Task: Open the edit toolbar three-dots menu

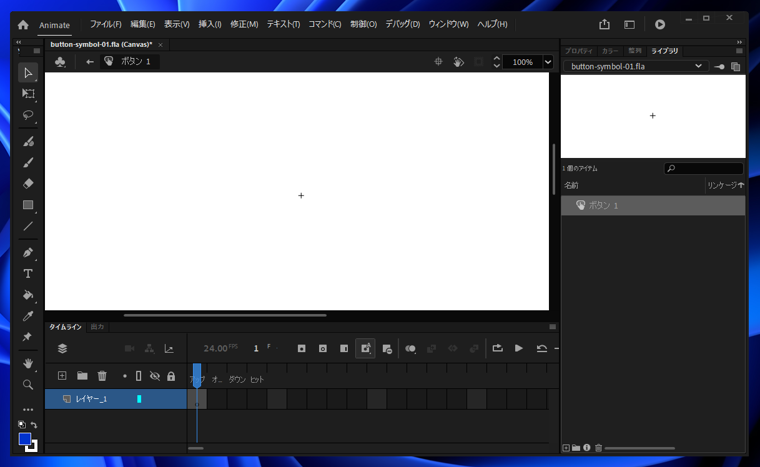Action: click(28, 410)
